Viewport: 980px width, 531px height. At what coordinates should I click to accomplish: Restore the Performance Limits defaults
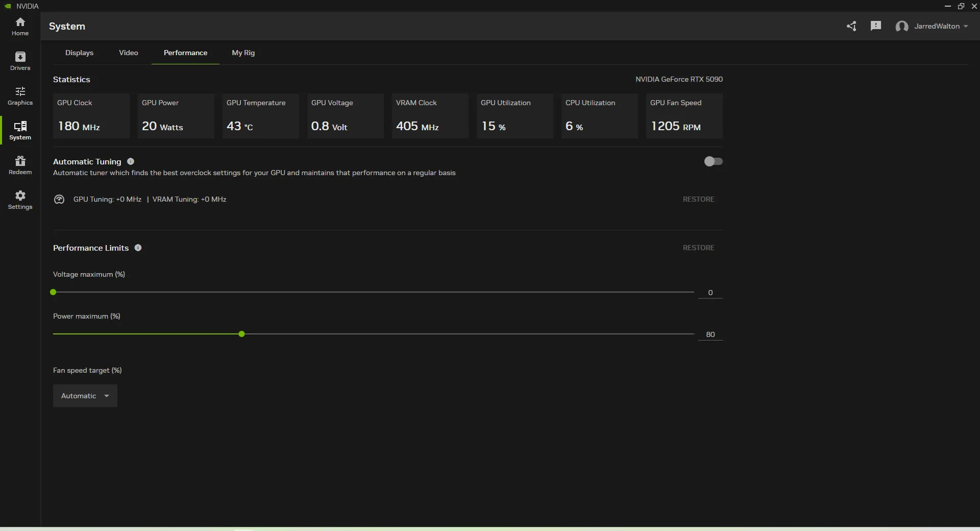[699, 248]
